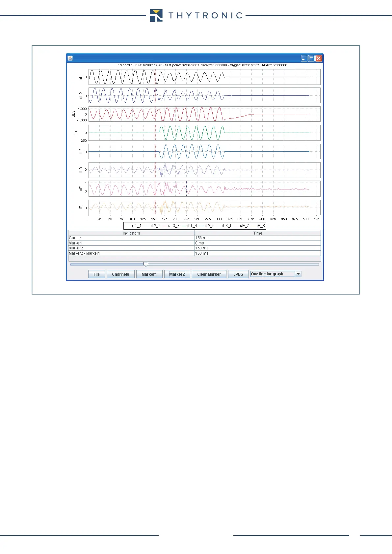Maximize the oscillography window
The height and width of the screenshot is (554, 392).
[311, 59]
